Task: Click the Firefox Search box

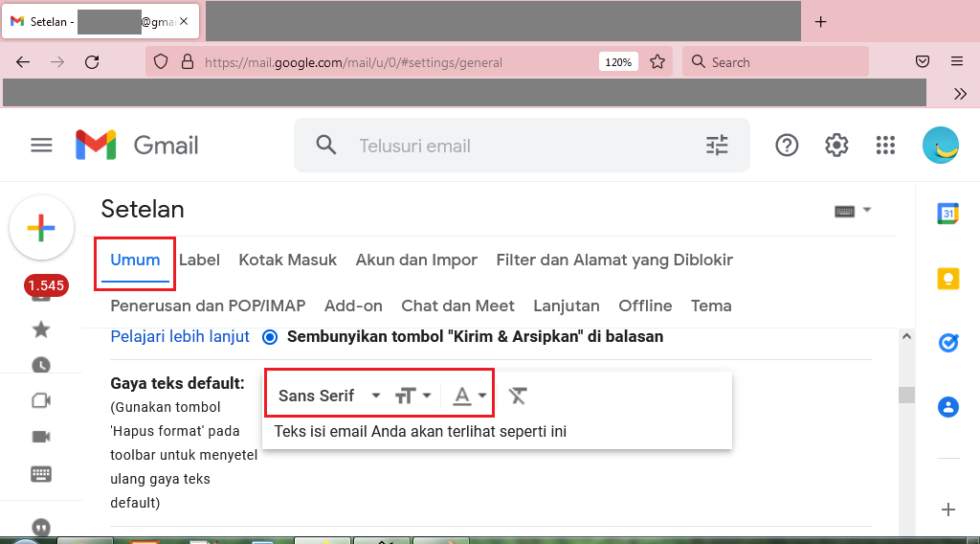Action: click(x=775, y=62)
